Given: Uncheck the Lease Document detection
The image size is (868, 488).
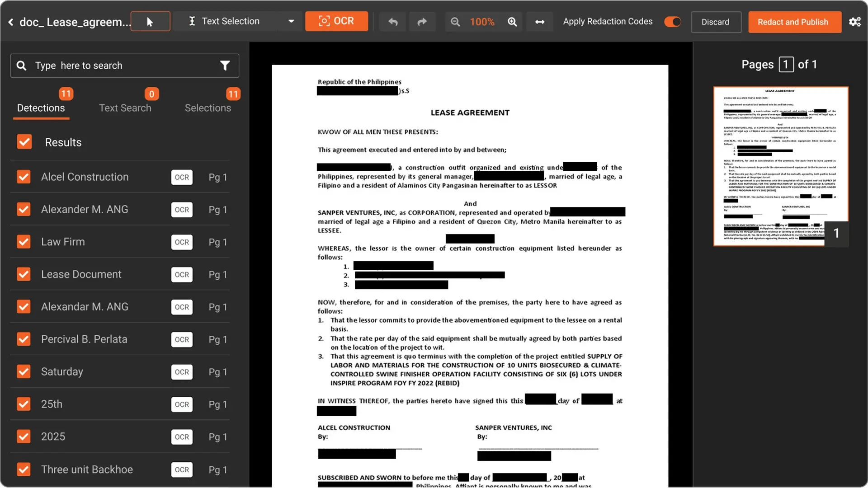Looking at the screenshot, I should coord(24,274).
